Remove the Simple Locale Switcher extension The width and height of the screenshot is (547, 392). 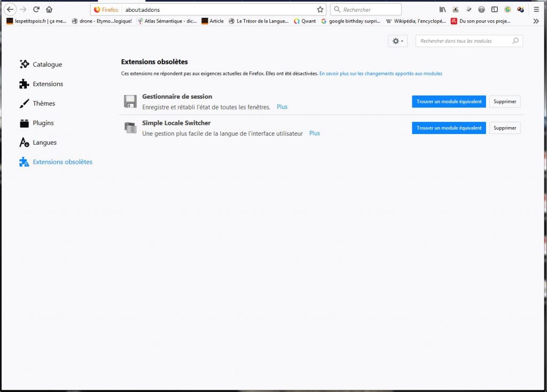(x=505, y=128)
